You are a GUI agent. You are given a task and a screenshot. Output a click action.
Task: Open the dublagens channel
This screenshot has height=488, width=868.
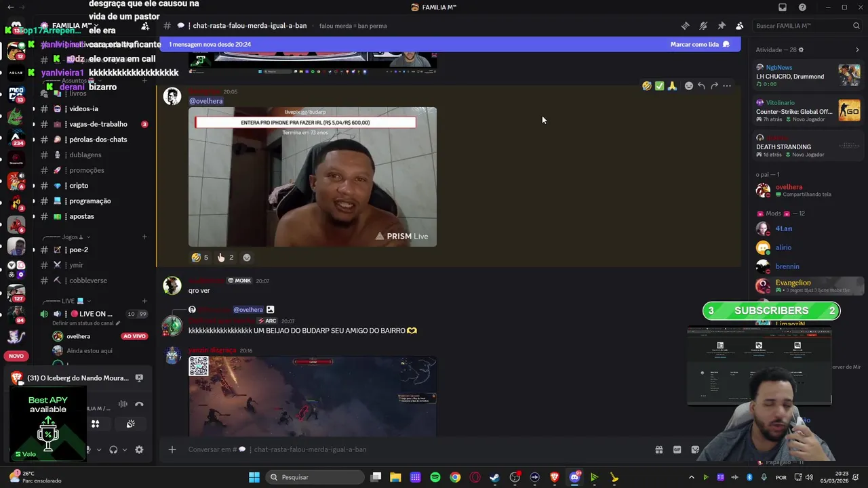pyautogui.click(x=95, y=155)
